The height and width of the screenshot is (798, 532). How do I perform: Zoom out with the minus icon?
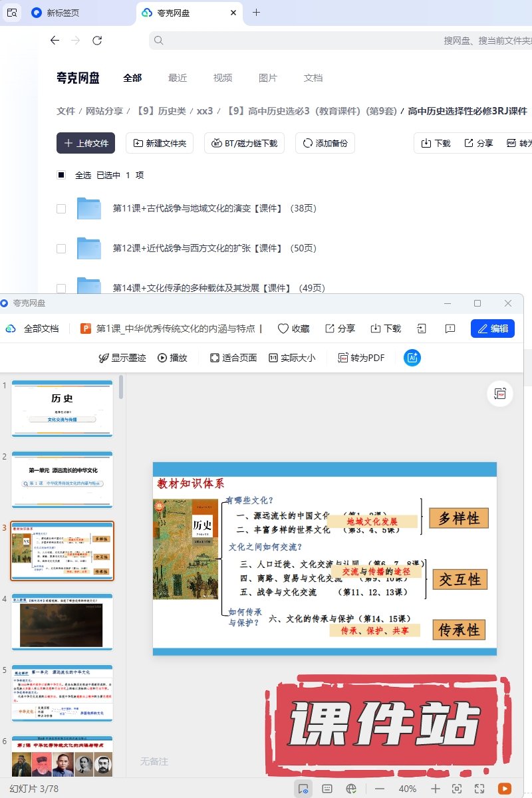[x=380, y=789]
